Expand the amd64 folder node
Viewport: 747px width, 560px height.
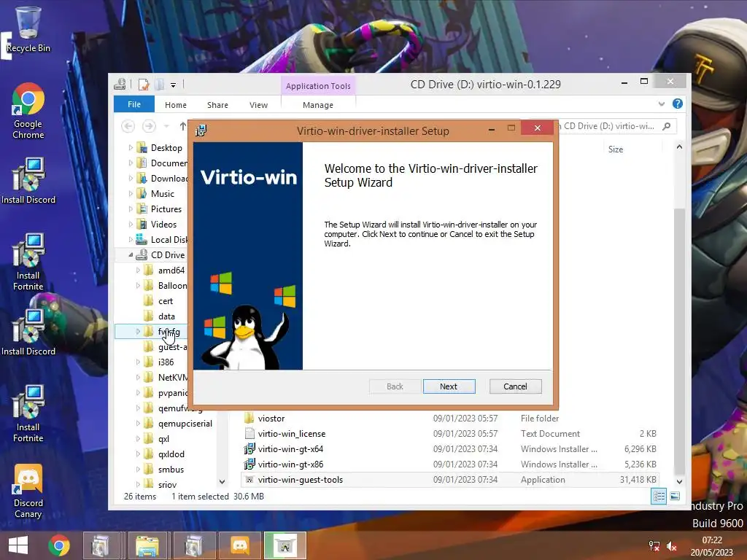pos(138,271)
